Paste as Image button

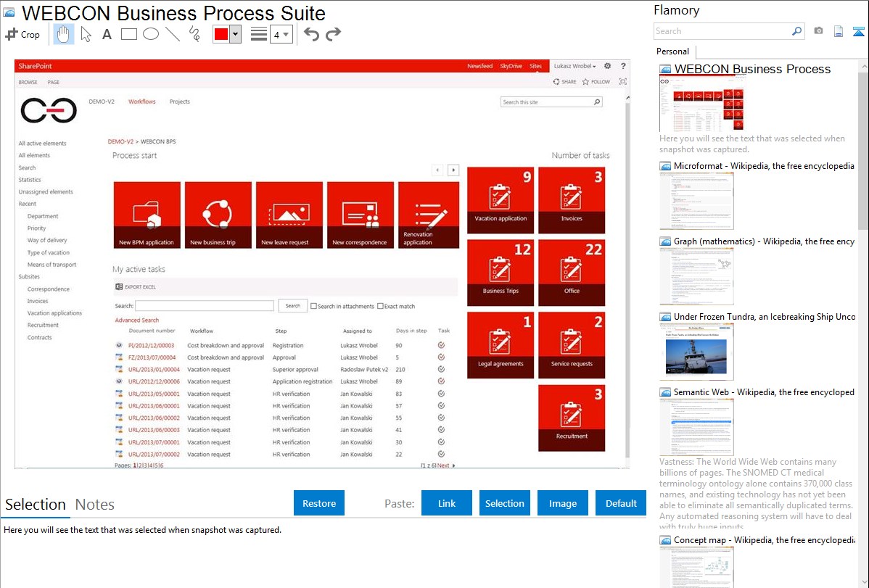(562, 503)
